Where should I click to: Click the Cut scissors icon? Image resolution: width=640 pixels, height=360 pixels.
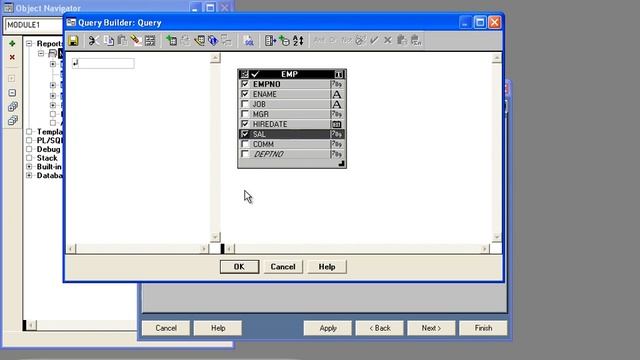coord(94,40)
